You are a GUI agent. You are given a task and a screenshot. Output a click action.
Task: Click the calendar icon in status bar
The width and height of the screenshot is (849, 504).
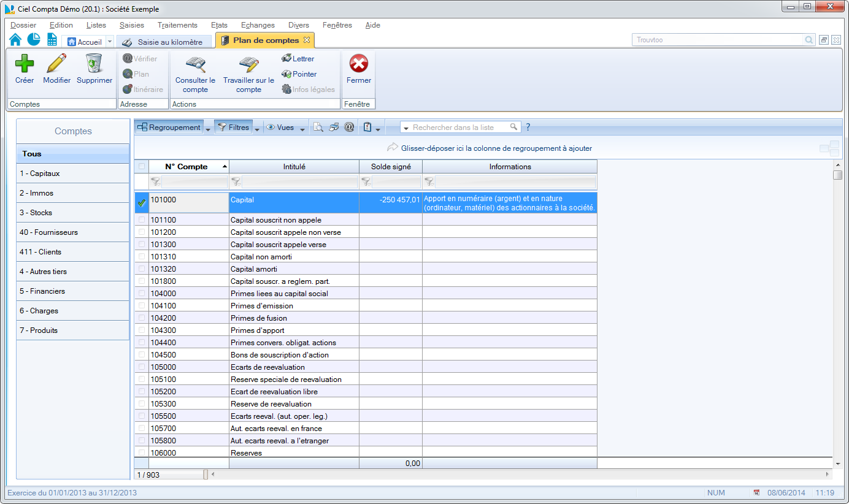756,492
